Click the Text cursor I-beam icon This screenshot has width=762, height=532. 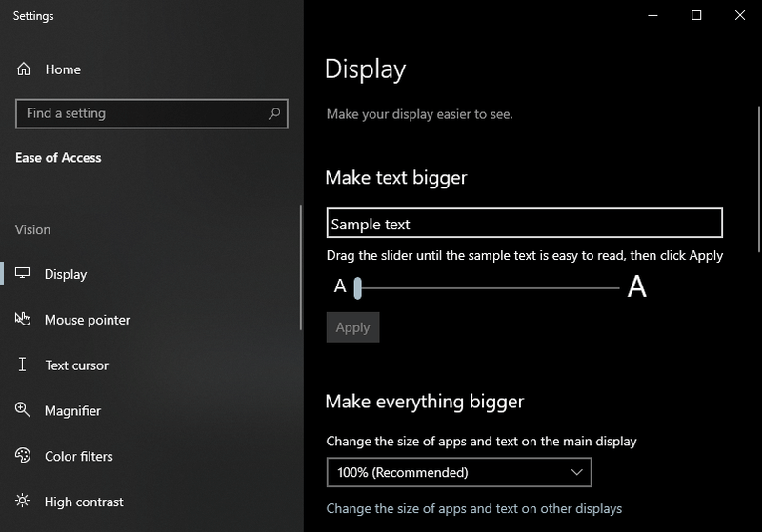click(x=22, y=365)
